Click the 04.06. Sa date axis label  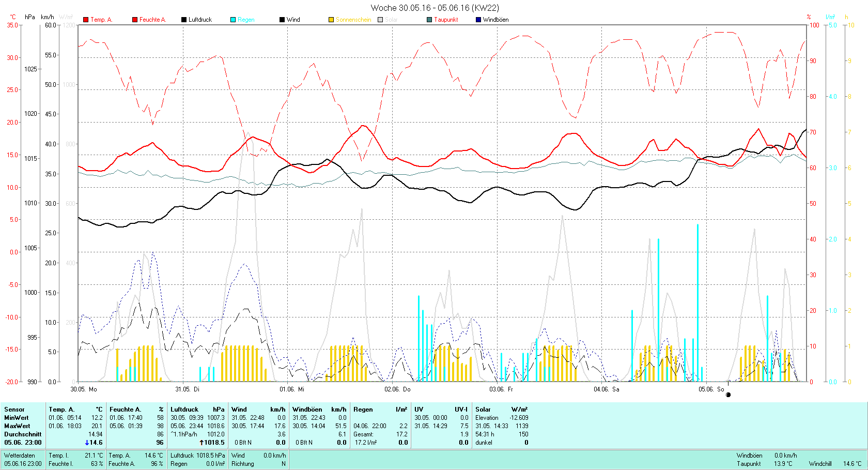pyautogui.click(x=606, y=389)
